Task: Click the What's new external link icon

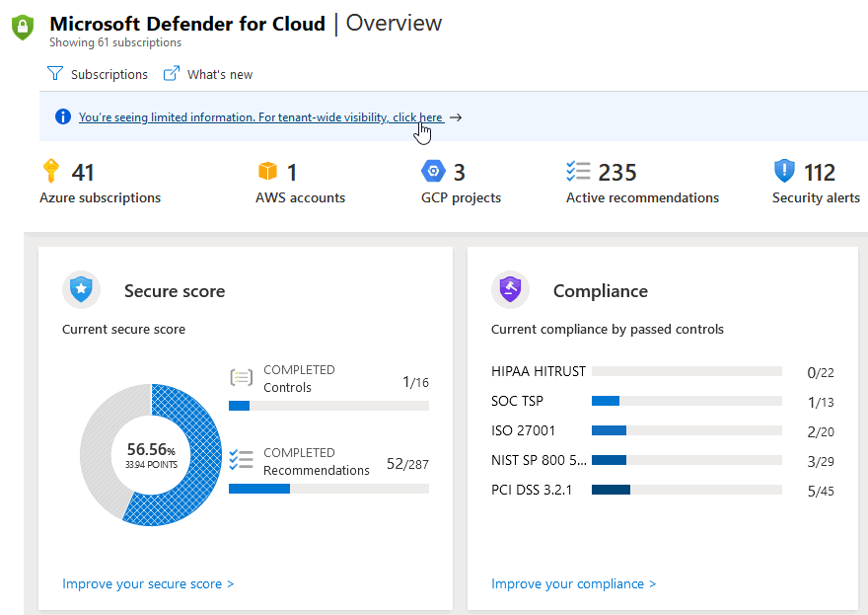Action: [172, 73]
